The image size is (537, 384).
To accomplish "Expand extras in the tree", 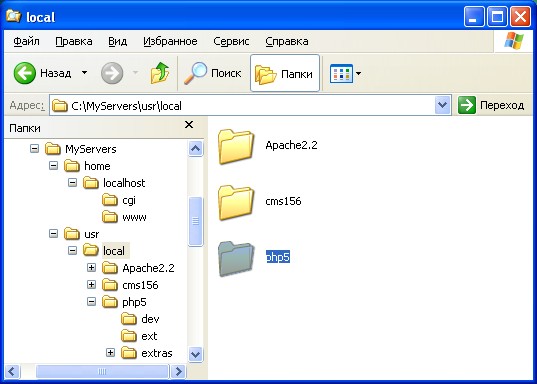I will pyautogui.click(x=110, y=352).
